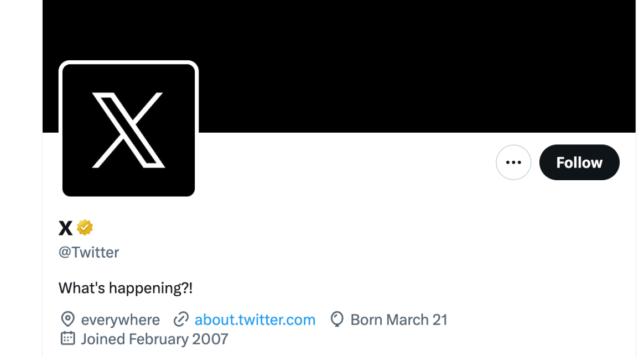The height and width of the screenshot is (356, 644).
Task: Click the "What's happening?!" bio text
Action: click(125, 288)
